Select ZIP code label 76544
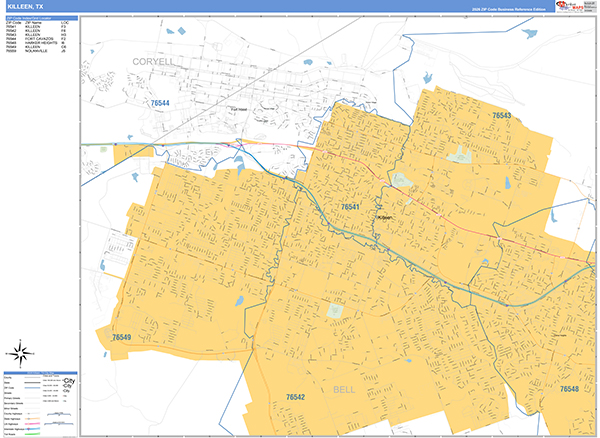This screenshot has width=600, height=438. [160, 103]
